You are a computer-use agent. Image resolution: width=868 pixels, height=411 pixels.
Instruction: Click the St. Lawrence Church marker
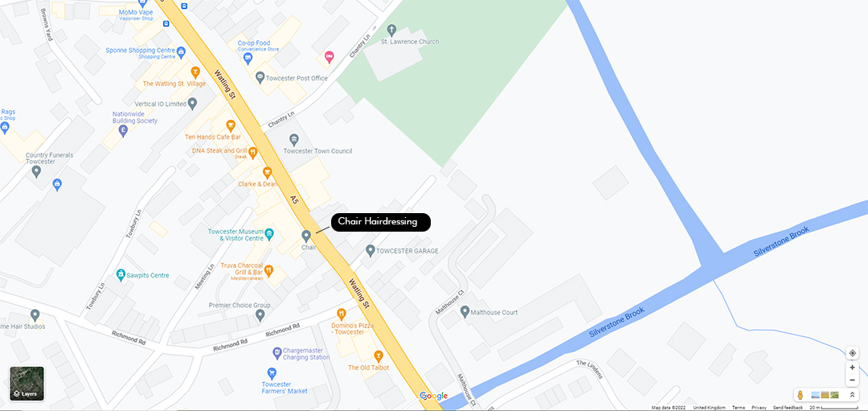[x=391, y=30]
